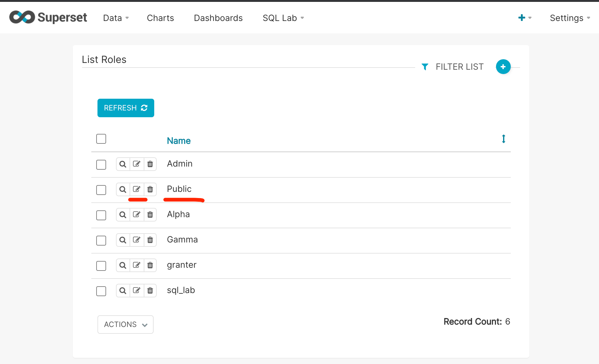Edit the Public role via pencil icon
The height and width of the screenshot is (364, 599).
137,189
